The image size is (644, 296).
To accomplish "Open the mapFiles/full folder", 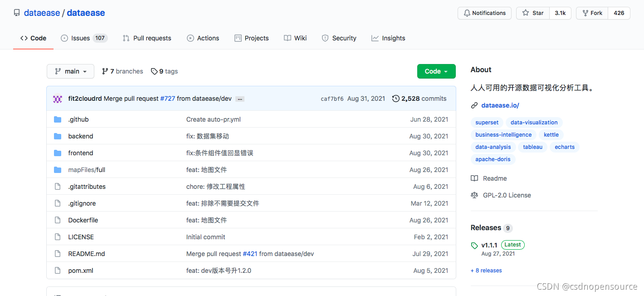I will tap(87, 170).
